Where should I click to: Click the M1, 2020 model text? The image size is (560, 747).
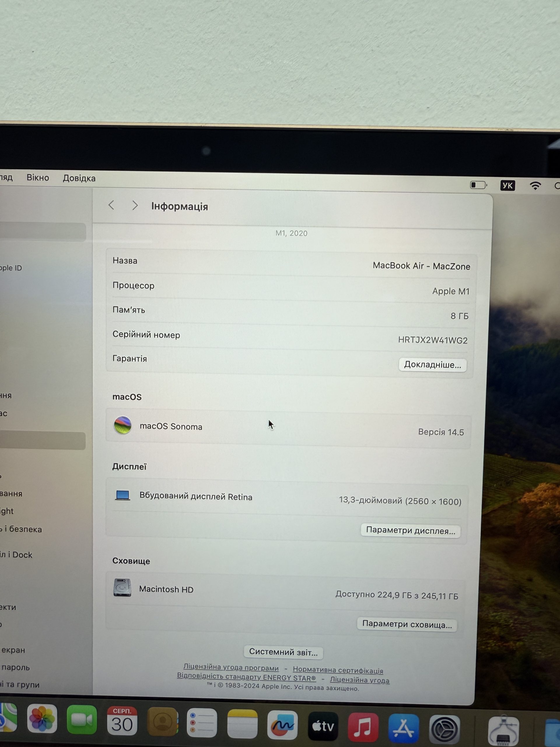(x=291, y=233)
